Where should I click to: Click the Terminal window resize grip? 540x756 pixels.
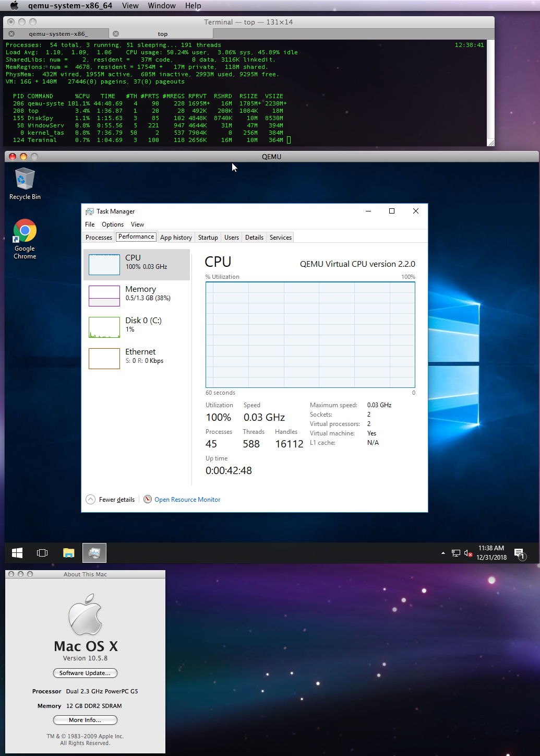point(490,143)
